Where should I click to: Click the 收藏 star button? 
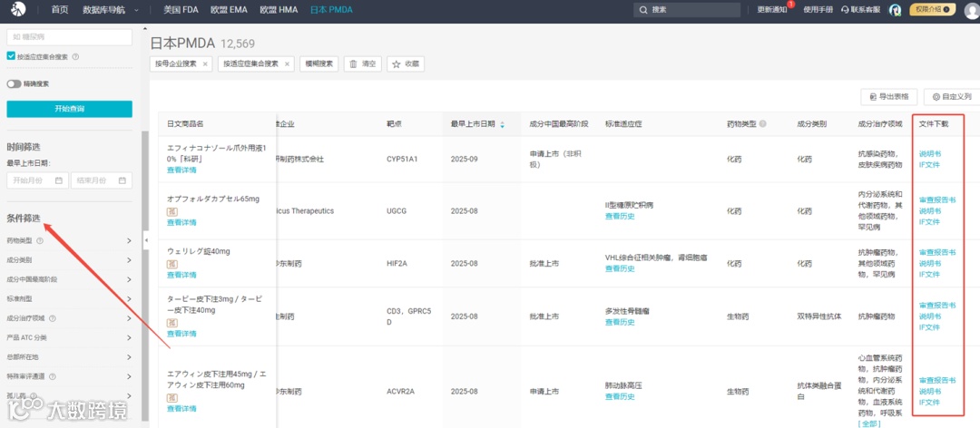click(x=406, y=63)
